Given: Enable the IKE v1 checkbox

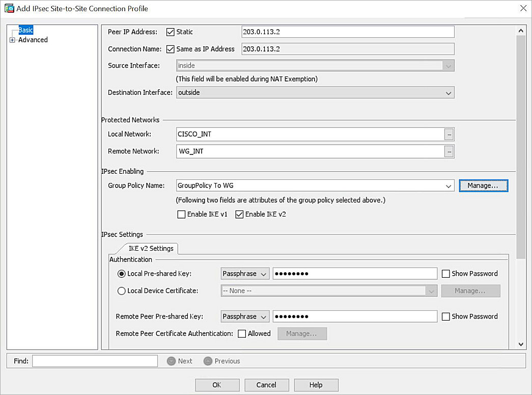Looking at the screenshot, I should point(181,214).
